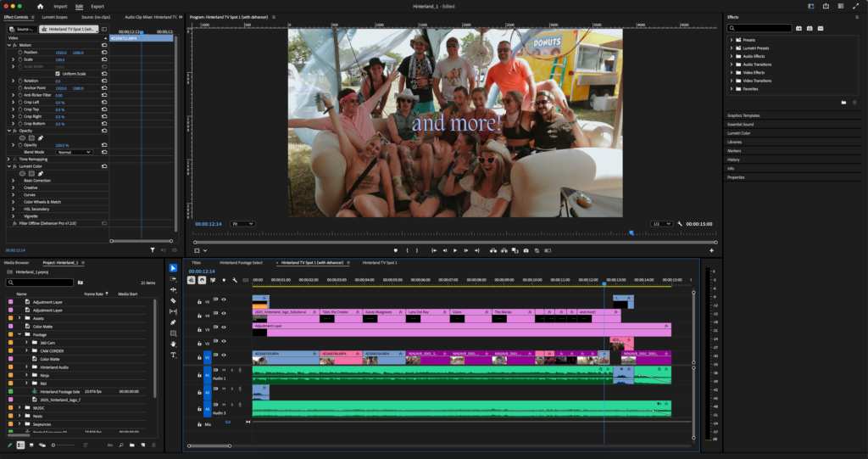Expand the Video Effects folder

click(x=732, y=73)
